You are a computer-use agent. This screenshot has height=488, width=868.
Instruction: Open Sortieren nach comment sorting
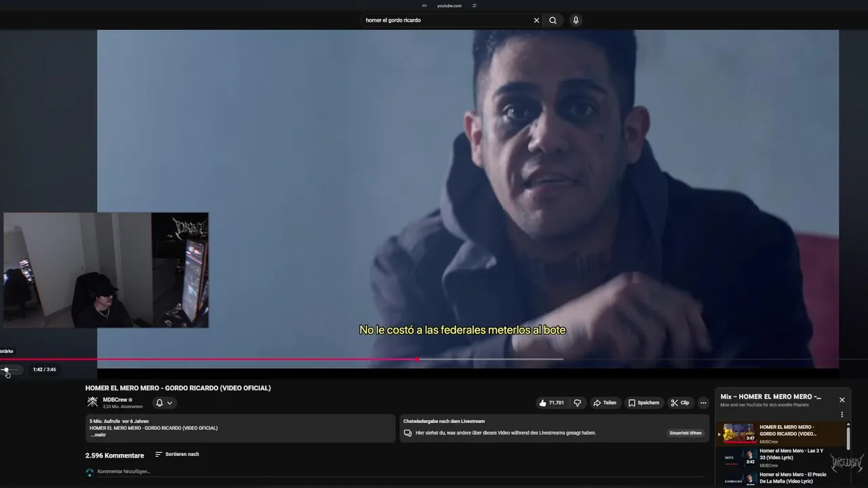pyautogui.click(x=177, y=454)
